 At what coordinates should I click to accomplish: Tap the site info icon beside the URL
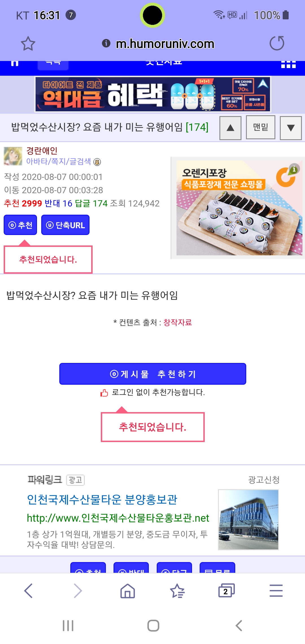pyautogui.click(x=106, y=43)
